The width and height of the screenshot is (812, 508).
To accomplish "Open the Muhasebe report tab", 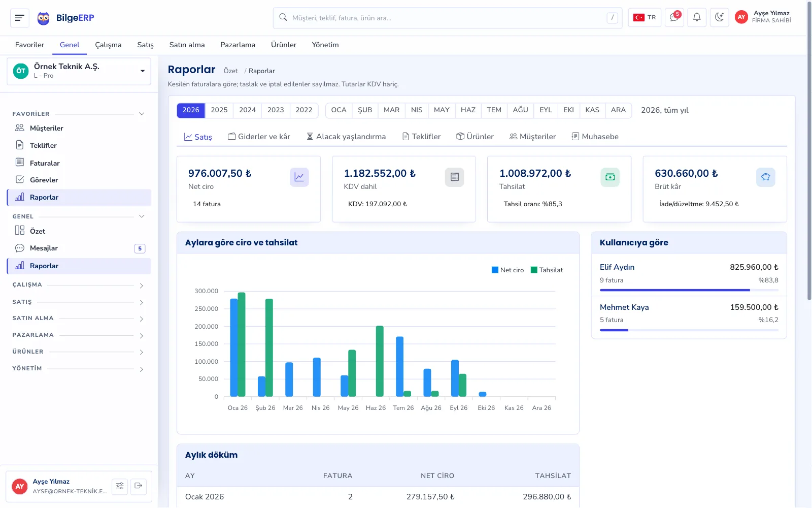I will 595,137.
